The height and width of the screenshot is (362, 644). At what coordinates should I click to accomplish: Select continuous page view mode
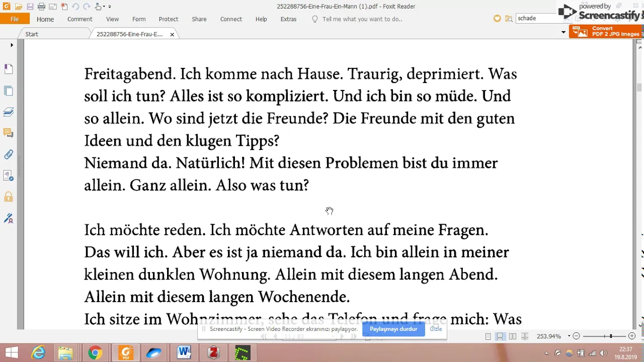500,336
